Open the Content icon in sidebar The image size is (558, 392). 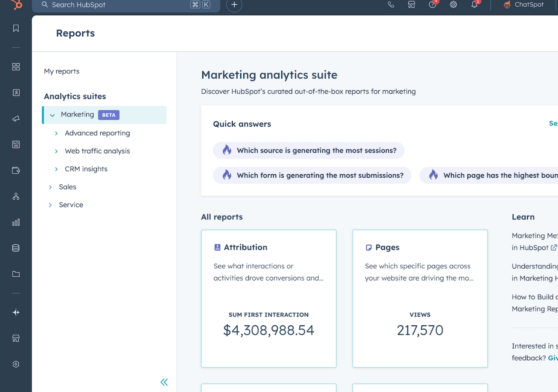click(x=16, y=144)
